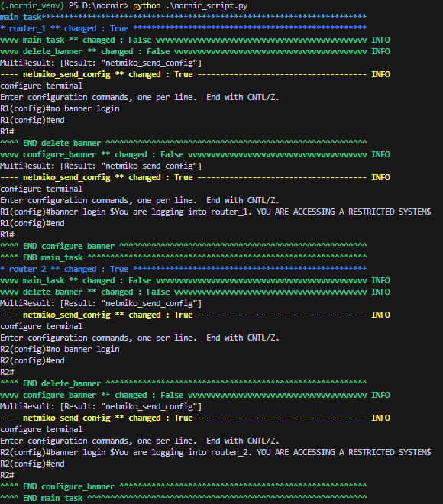Viewport: 443px width, 504px height.
Task: Click the '.\nornir_script.py' script filename
Action: (x=207, y=6)
